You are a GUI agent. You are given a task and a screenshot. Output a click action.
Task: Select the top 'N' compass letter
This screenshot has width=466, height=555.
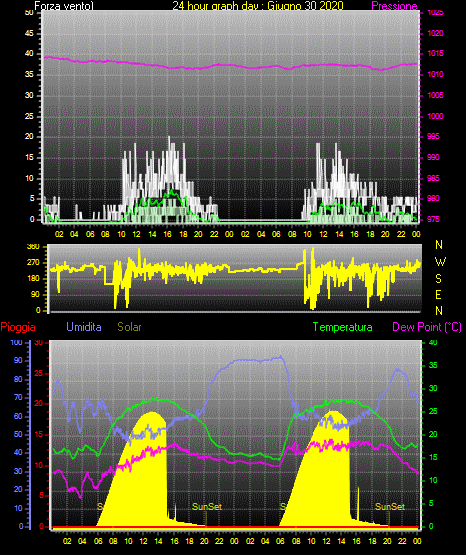tap(439, 245)
